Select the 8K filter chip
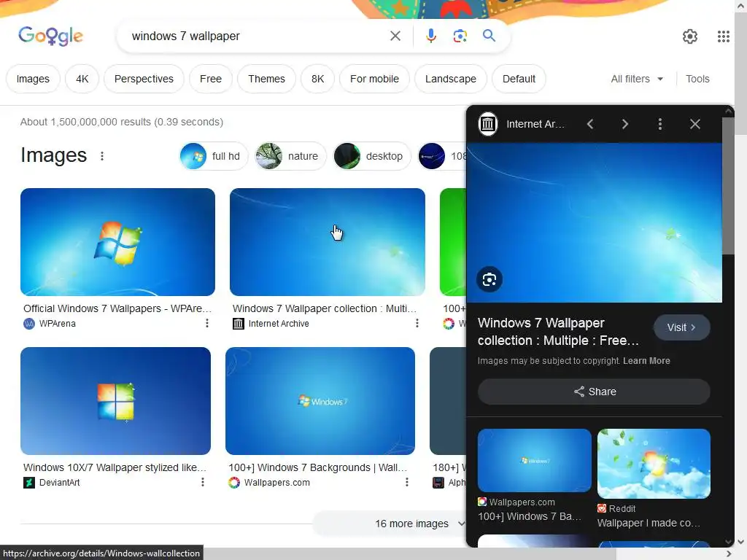The height and width of the screenshot is (560, 747). 318,79
